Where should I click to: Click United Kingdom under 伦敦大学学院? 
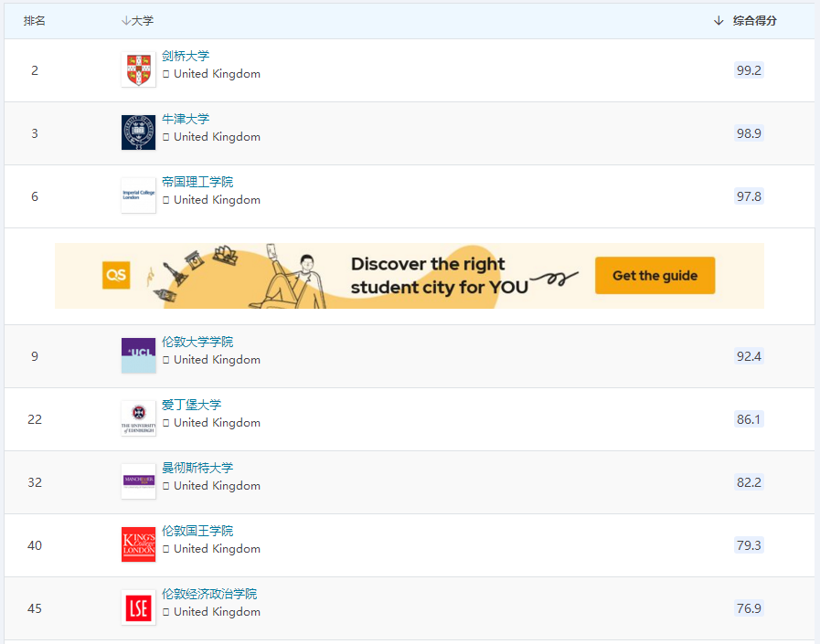[x=217, y=360]
